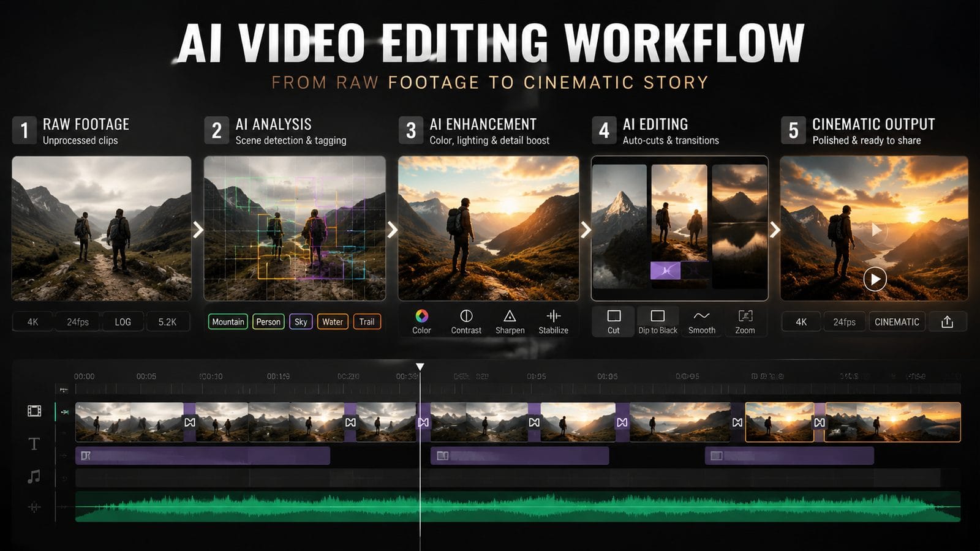Viewport: 980px width, 551px height.
Task: Select the first purple clip on the text track
Action: tap(203, 455)
